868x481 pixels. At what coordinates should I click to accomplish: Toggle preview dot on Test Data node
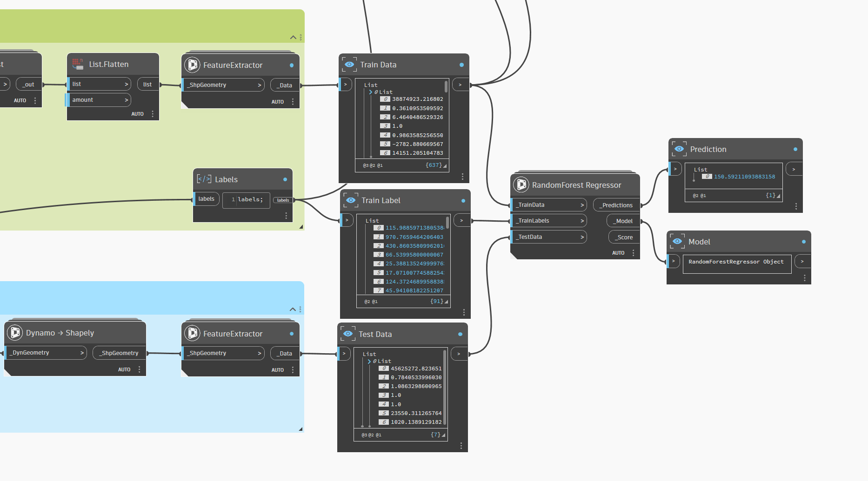click(x=460, y=334)
